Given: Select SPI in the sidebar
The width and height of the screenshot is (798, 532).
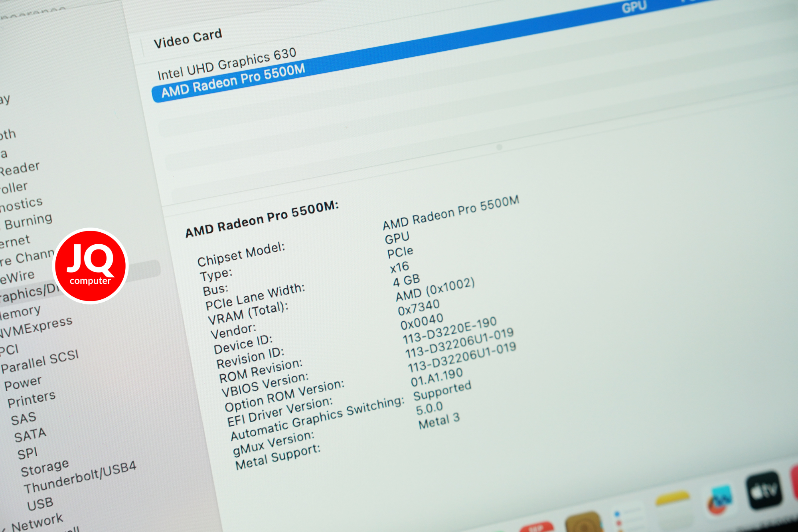Looking at the screenshot, I should (28, 453).
